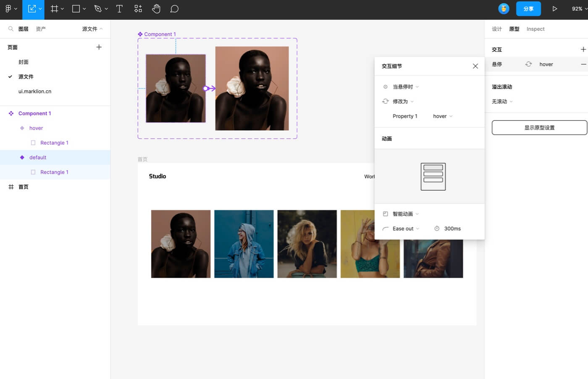The image size is (588, 379).
Task: Switch to the 设计 tab
Action: pyautogui.click(x=497, y=29)
